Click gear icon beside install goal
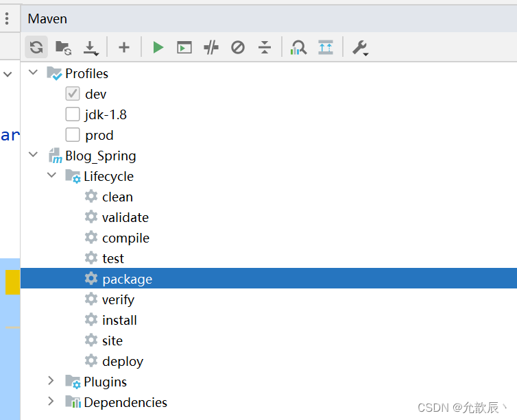The image size is (517, 420). tap(91, 319)
